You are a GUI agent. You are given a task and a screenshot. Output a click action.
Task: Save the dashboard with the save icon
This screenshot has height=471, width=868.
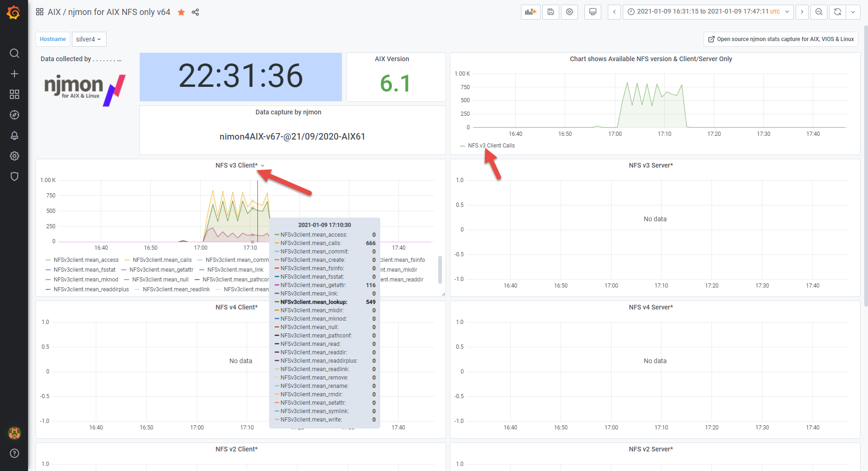[551, 12]
